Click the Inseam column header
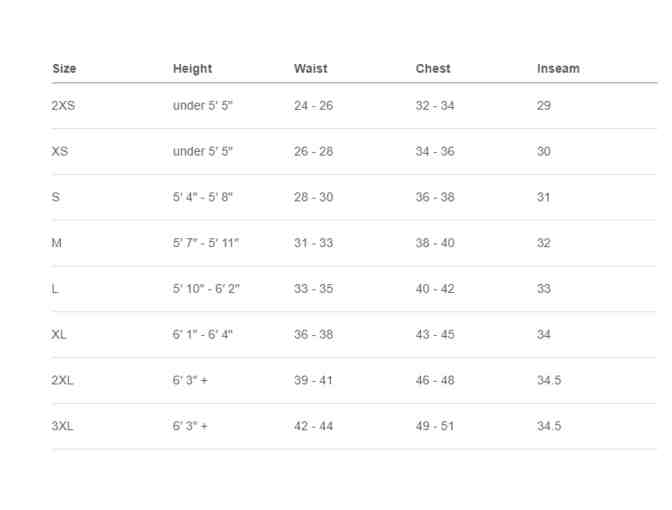The image size is (672, 510). point(558,69)
